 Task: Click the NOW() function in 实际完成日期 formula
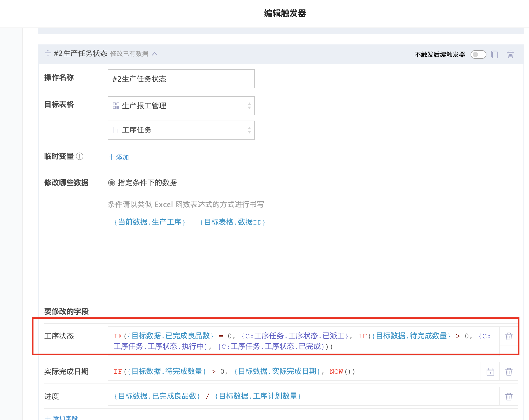(x=342, y=372)
